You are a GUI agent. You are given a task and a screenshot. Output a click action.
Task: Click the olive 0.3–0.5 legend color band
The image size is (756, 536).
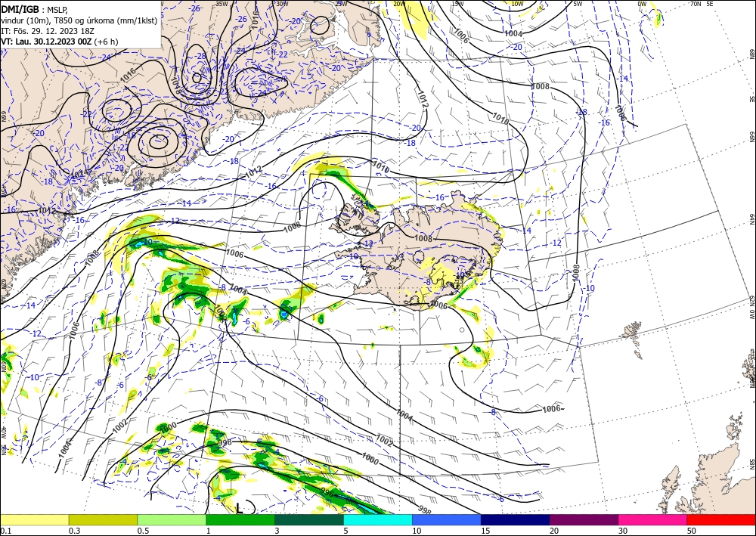coord(103,519)
